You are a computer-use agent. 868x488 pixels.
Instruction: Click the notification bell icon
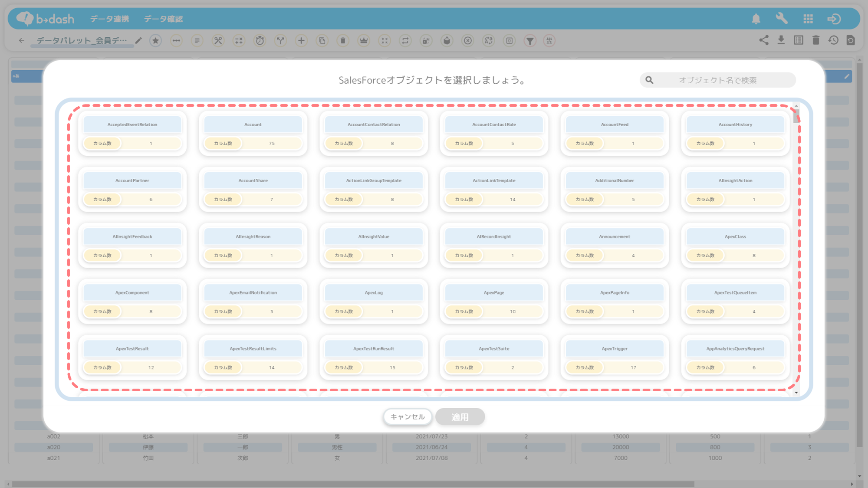756,19
